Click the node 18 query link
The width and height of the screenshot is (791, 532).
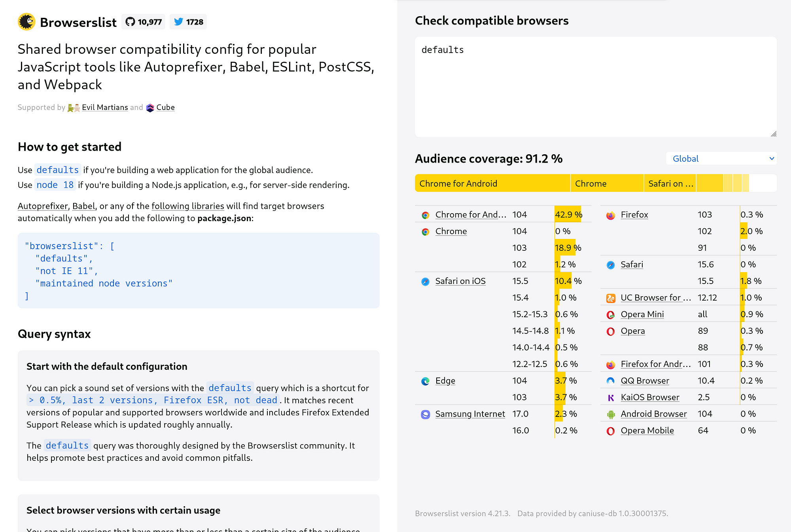click(x=55, y=185)
